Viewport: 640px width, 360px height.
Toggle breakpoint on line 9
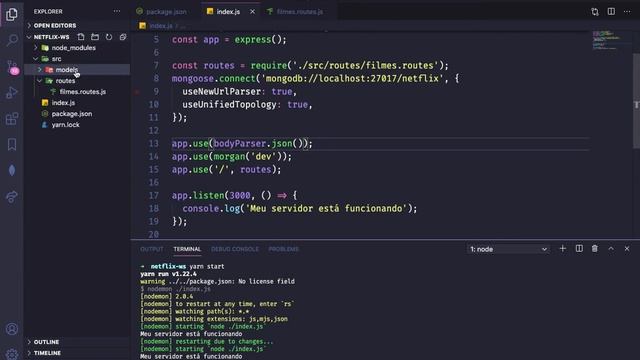point(138,92)
